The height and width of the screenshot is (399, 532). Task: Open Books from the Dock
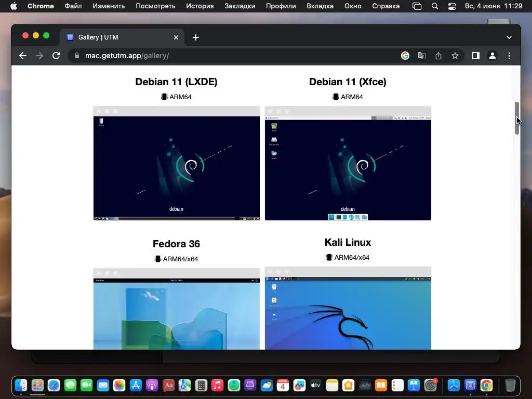(381, 385)
